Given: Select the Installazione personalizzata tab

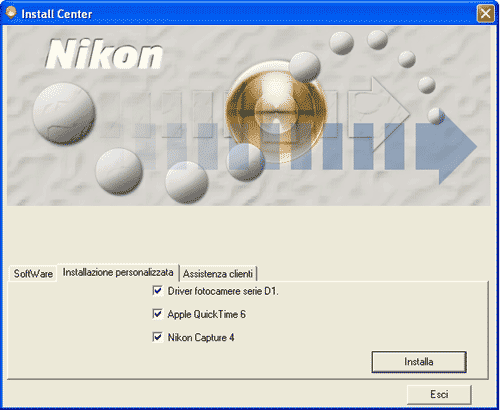Looking at the screenshot, I should pos(118,272).
